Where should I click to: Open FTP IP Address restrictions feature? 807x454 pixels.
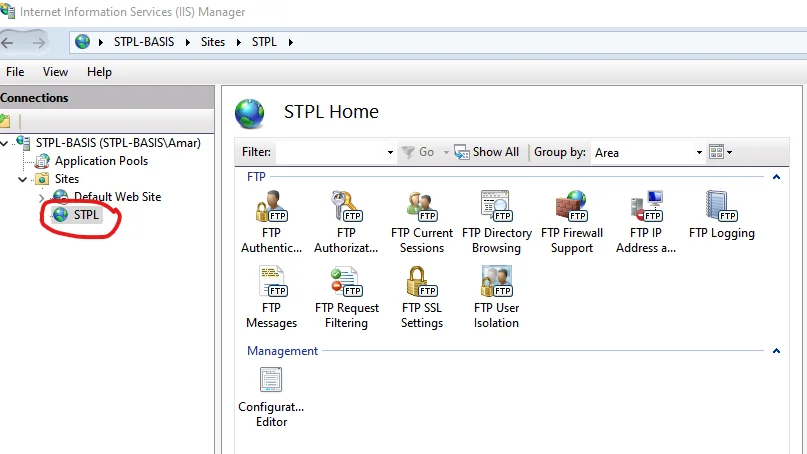click(646, 222)
